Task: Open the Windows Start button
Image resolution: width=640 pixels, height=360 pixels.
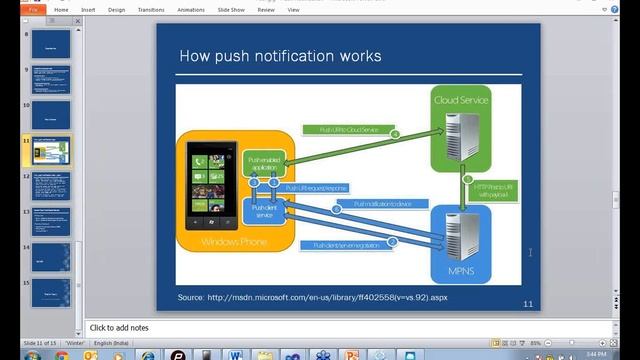Action: 32,356
